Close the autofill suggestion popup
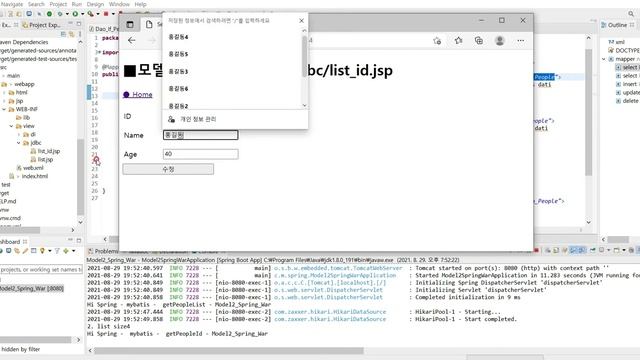This screenshot has width=640, height=360. 301,20
